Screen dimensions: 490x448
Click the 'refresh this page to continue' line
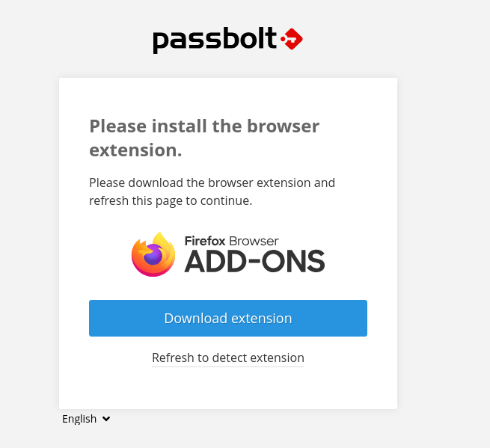coord(171,200)
